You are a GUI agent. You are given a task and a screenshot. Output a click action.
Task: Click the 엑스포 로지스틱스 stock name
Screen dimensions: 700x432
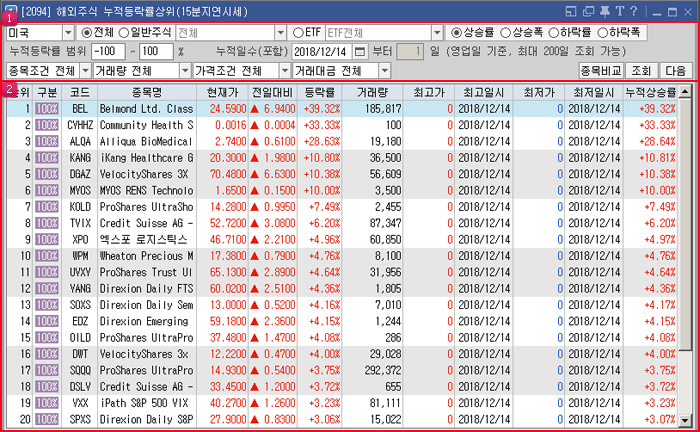(x=143, y=240)
